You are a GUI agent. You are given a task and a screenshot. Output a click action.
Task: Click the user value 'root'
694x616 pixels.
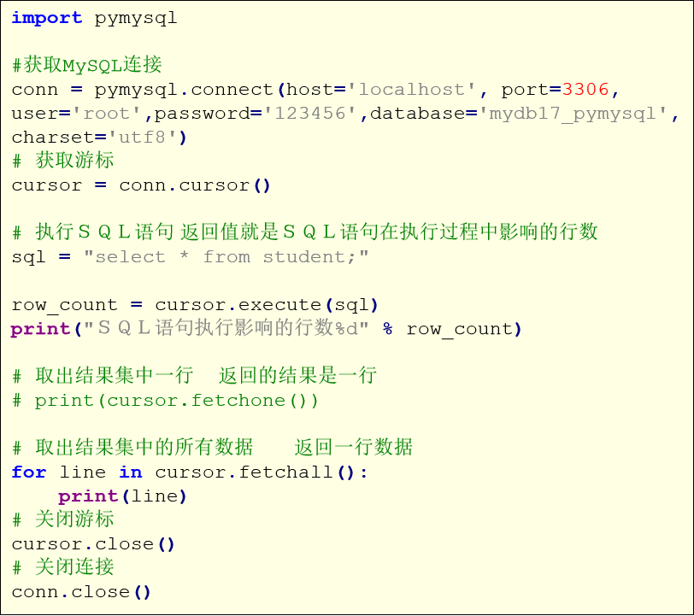pos(106,114)
